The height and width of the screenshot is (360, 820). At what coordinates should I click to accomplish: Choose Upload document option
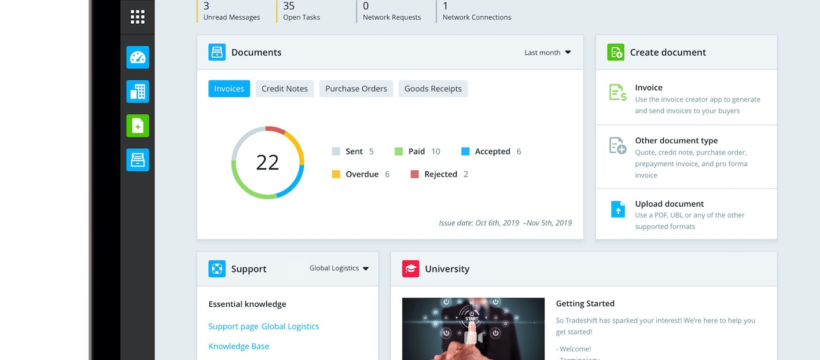[686, 215]
